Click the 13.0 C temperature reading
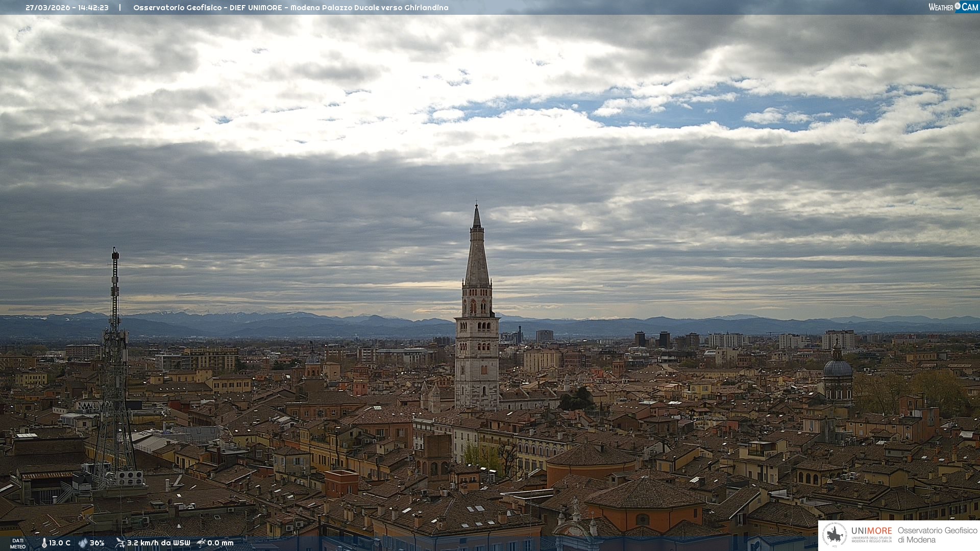980x551 pixels. click(x=60, y=543)
